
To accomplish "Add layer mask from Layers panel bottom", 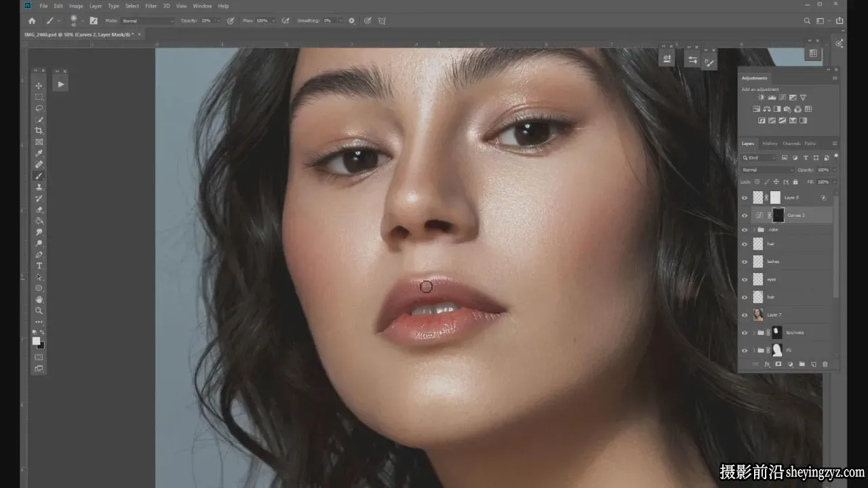I will pos(778,365).
